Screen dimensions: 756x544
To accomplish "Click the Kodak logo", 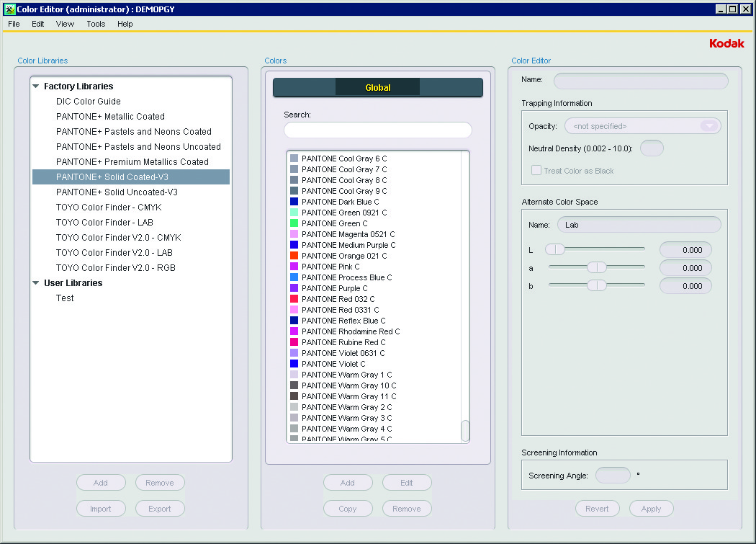I will tap(726, 43).
